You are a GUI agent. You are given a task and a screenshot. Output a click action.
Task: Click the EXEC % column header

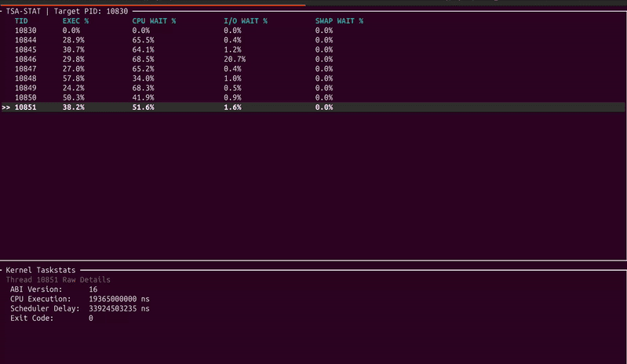point(75,20)
